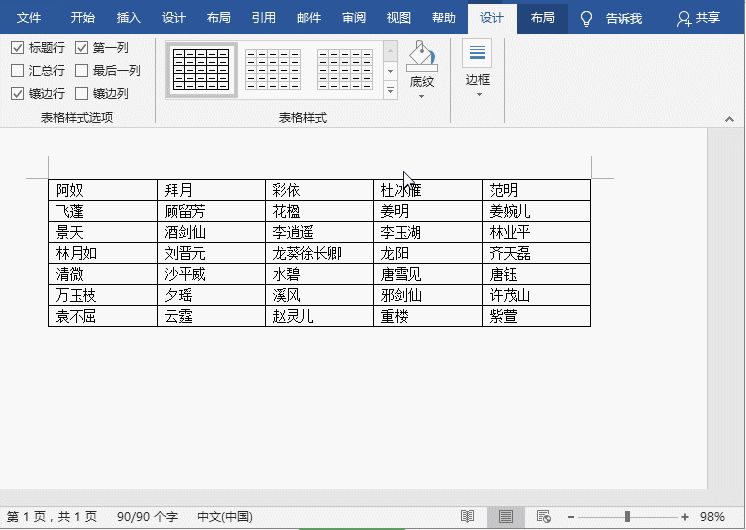Viewport: 746px width, 530px height.
Task: Open the 帮助 tab
Action: 443,18
